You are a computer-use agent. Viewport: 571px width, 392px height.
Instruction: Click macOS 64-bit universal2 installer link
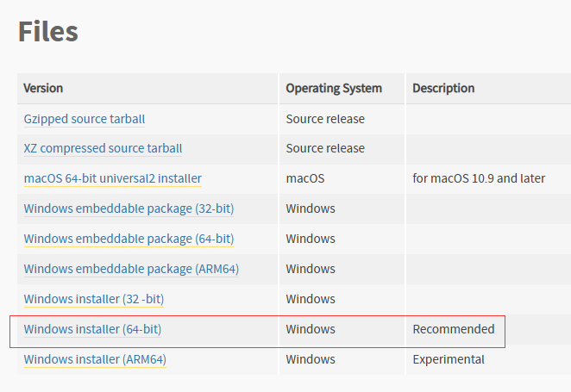click(x=112, y=178)
